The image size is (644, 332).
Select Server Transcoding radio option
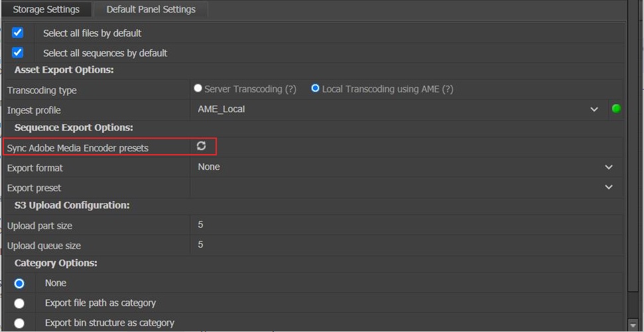click(x=198, y=88)
